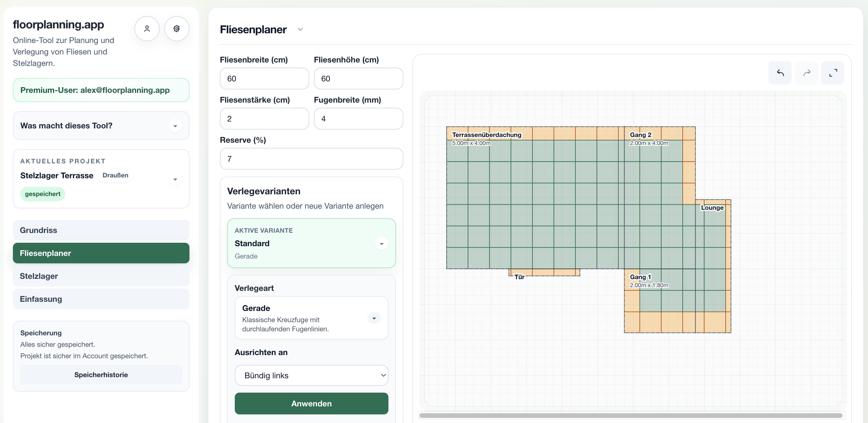Click the gespeichert status badge
This screenshot has width=868, height=423.
click(42, 194)
